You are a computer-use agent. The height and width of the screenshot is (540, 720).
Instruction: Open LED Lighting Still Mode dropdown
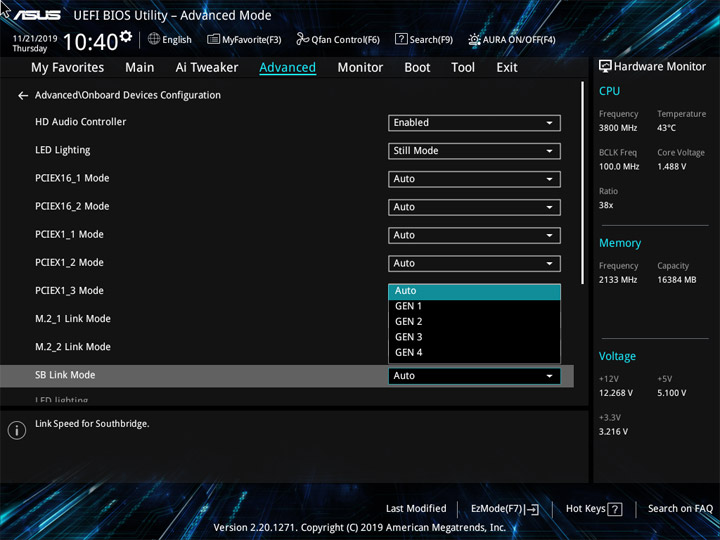pos(474,151)
